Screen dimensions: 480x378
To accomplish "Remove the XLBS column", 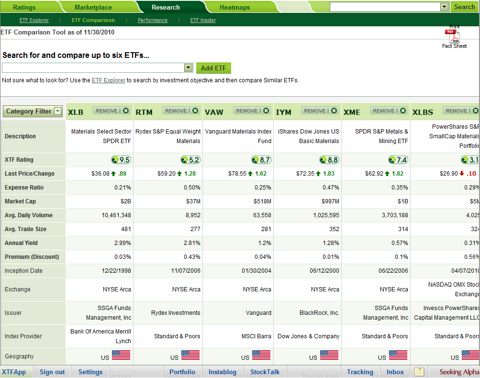I will [x=461, y=111].
